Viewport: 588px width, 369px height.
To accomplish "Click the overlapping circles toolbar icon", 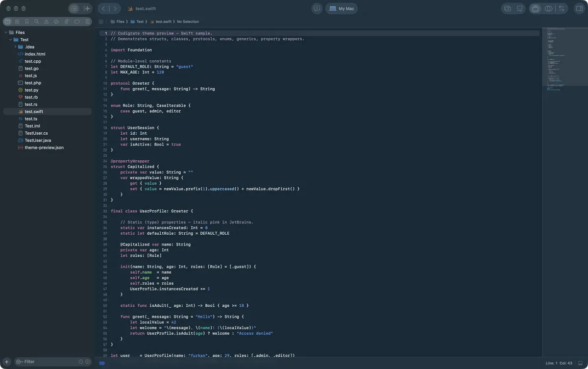I will coord(549,8).
